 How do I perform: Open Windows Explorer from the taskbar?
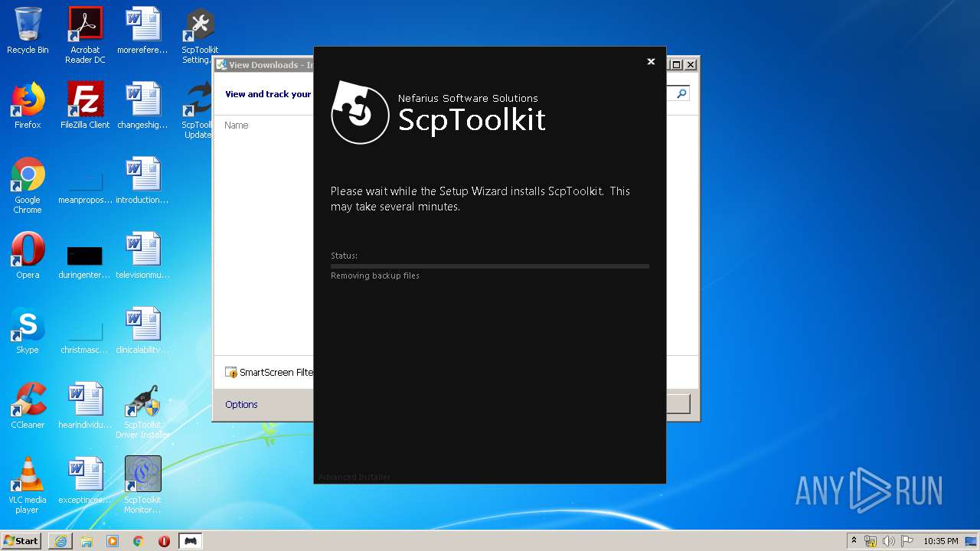pyautogui.click(x=87, y=541)
